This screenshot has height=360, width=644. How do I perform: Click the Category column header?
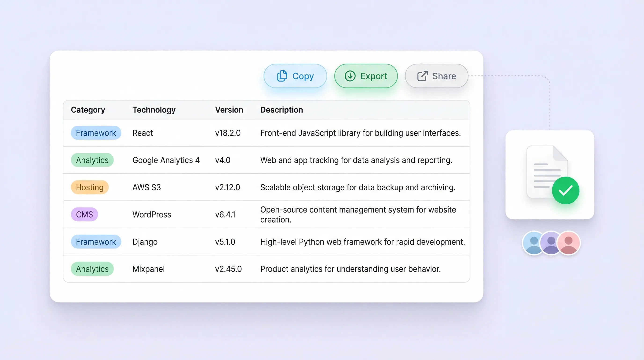(x=88, y=110)
